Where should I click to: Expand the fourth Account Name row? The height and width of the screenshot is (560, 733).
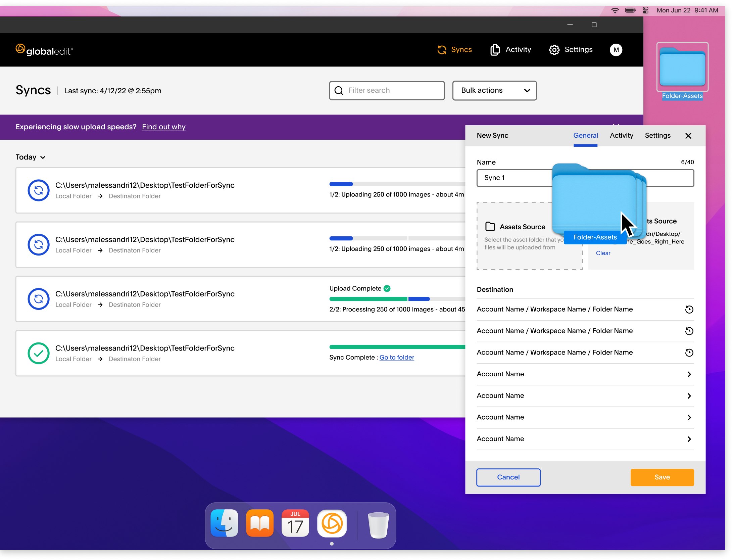[x=585, y=439]
